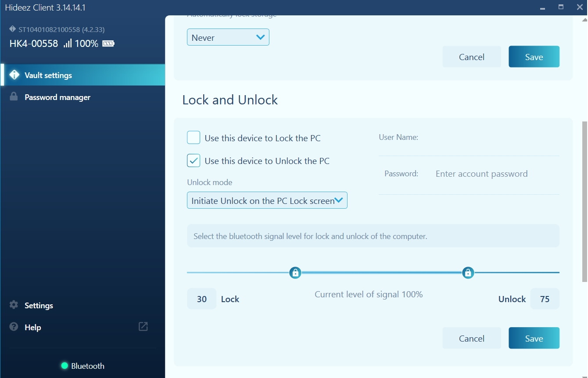Save the Lock and Unlock settings
588x378 pixels.
tap(534, 338)
